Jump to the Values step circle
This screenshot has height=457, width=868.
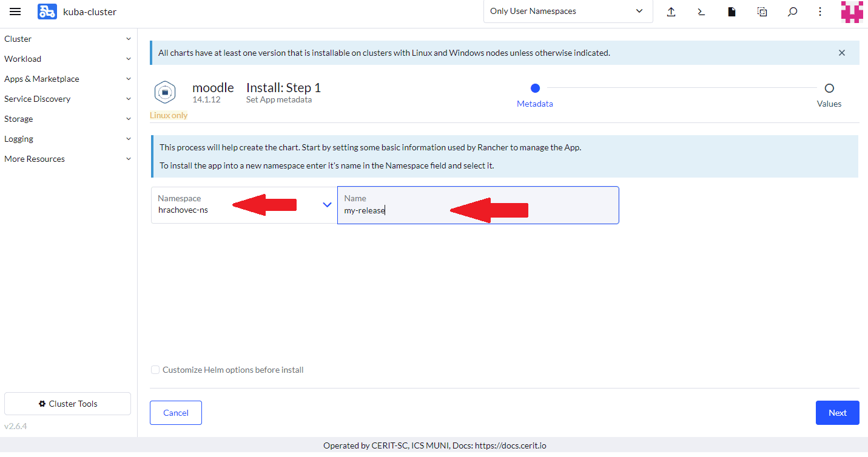829,88
